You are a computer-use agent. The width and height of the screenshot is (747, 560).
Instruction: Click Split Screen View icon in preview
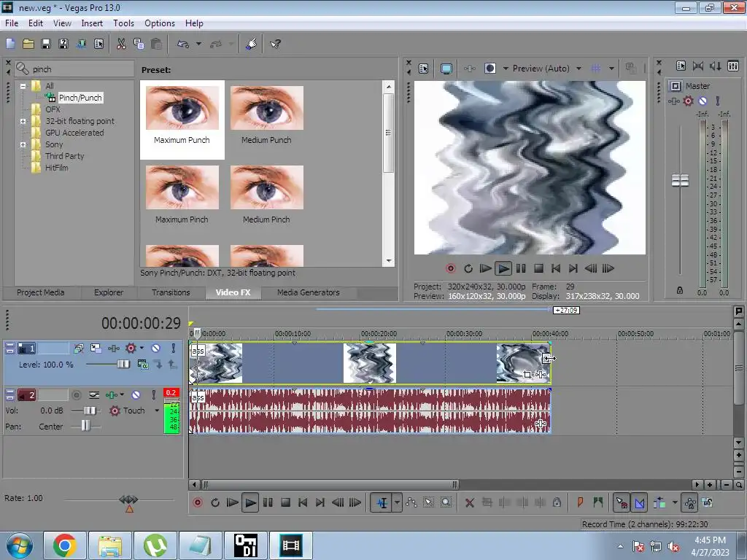point(490,69)
